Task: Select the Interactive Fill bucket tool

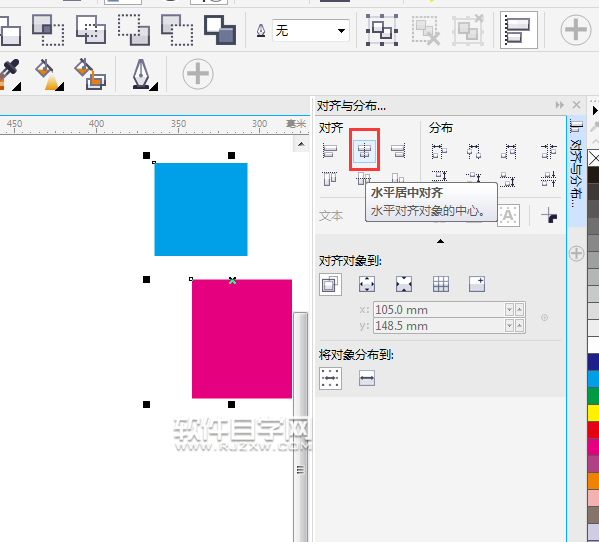Action: [x=49, y=74]
